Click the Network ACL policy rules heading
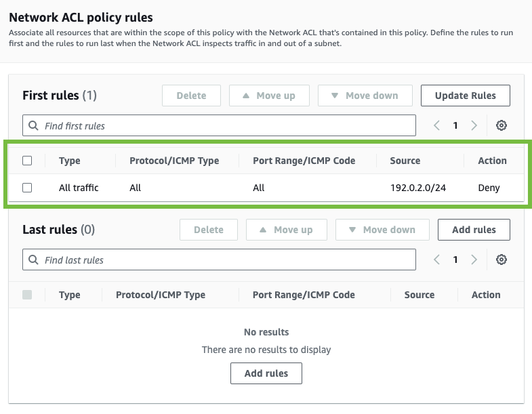 81,18
